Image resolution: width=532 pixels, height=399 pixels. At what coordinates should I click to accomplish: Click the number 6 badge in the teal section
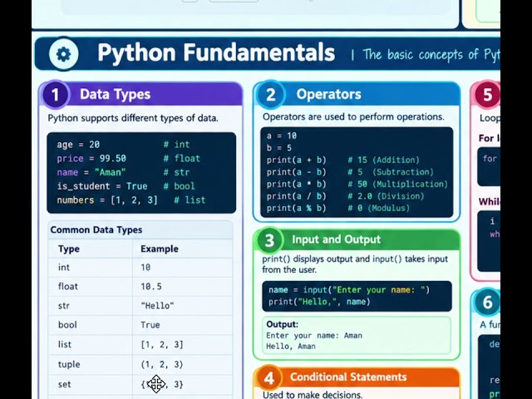coord(487,302)
